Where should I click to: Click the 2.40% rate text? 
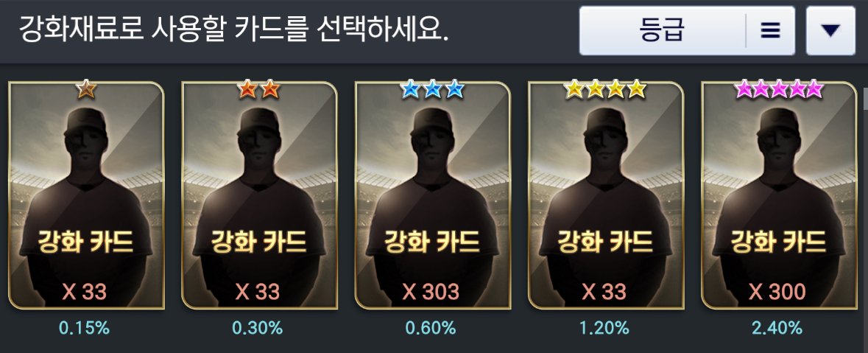tap(777, 328)
